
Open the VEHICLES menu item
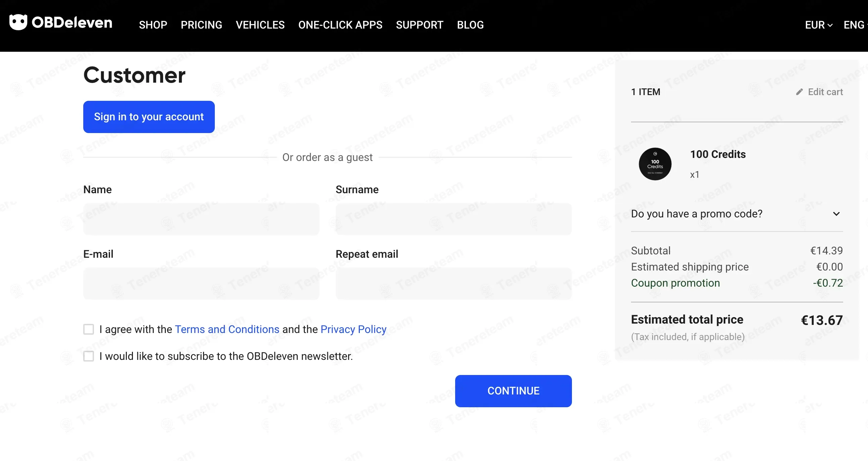click(260, 25)
